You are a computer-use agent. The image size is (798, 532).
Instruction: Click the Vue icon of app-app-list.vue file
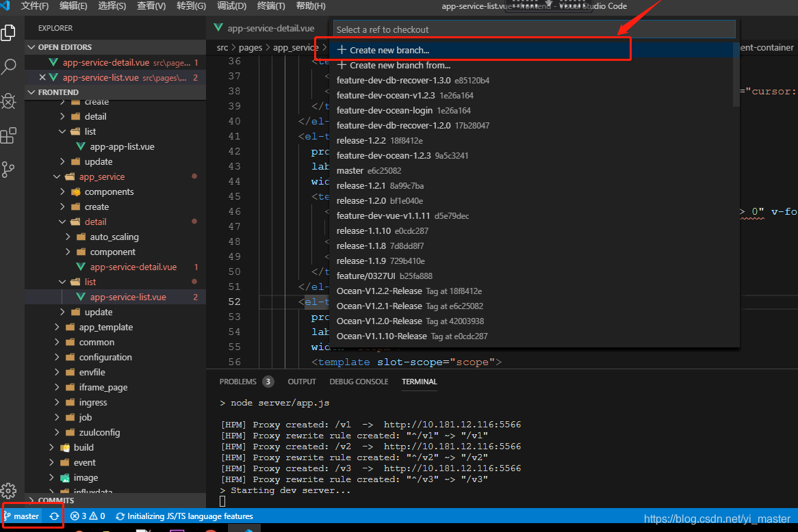tap(80, 146)
